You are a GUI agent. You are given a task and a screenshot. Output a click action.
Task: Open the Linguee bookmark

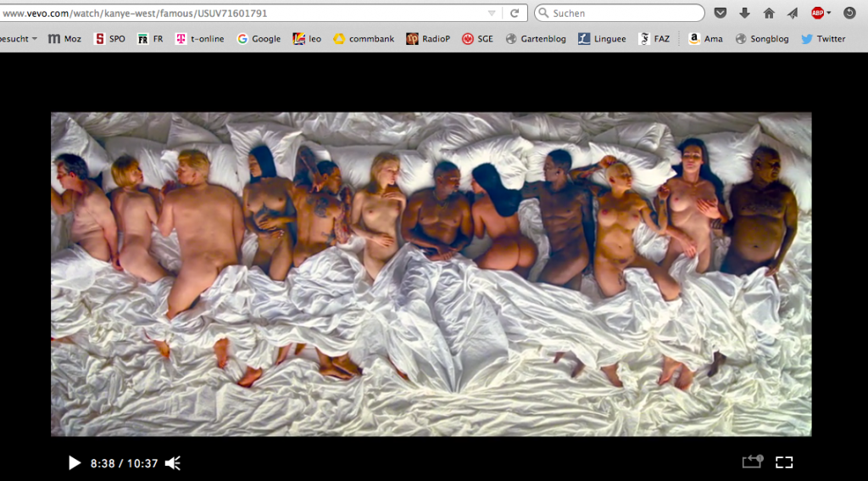coord(603,39)
